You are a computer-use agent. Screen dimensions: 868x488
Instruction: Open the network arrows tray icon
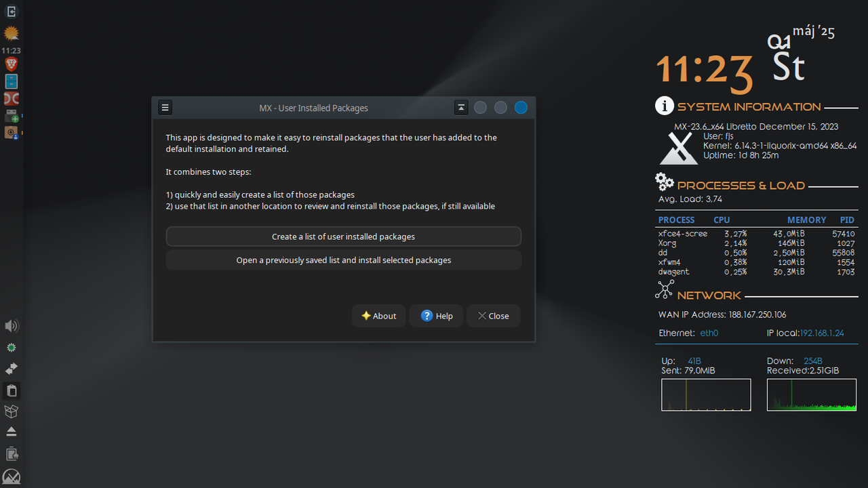pos(12,369)
